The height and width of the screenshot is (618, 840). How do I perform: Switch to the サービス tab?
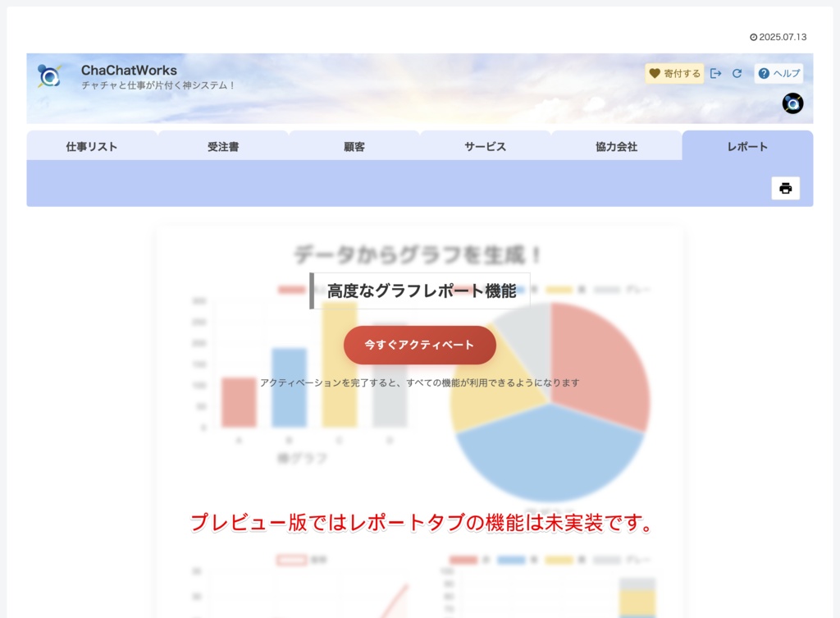(x=486, y=146)
